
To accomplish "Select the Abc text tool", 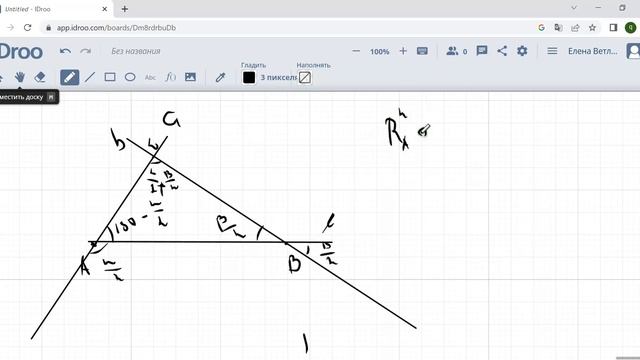I will click(150, 77).
